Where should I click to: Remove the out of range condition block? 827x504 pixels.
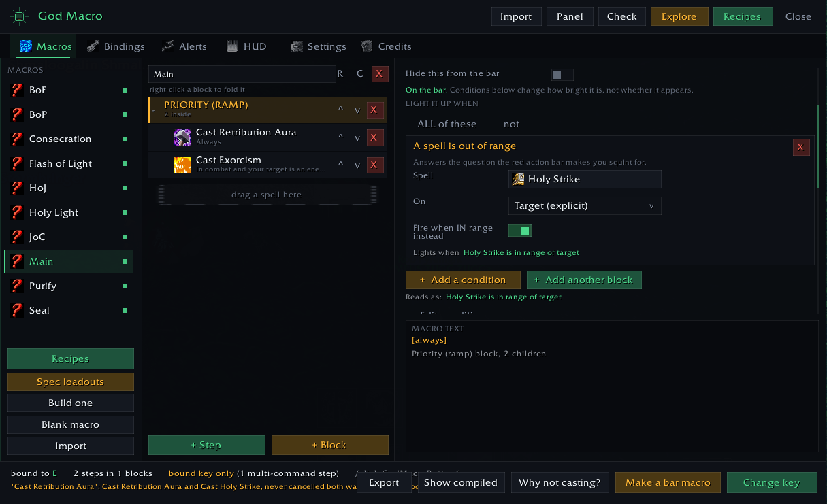coord(801,147)
